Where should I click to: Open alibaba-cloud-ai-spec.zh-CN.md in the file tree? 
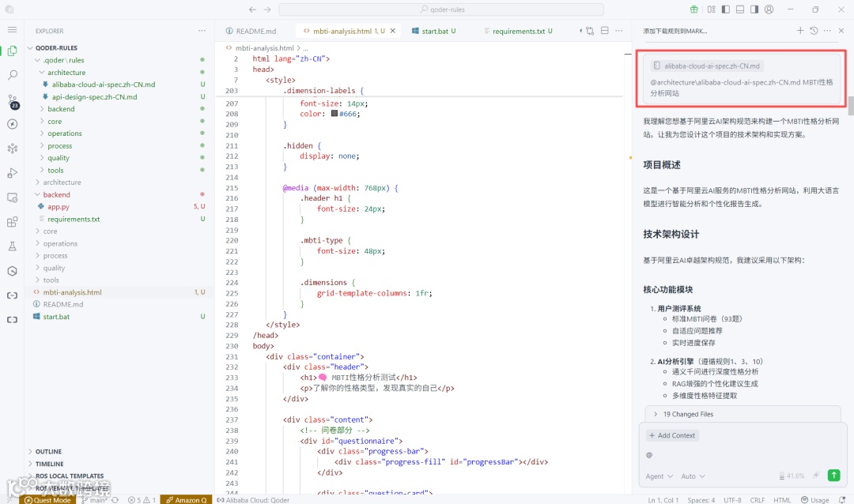pos(104,85)
